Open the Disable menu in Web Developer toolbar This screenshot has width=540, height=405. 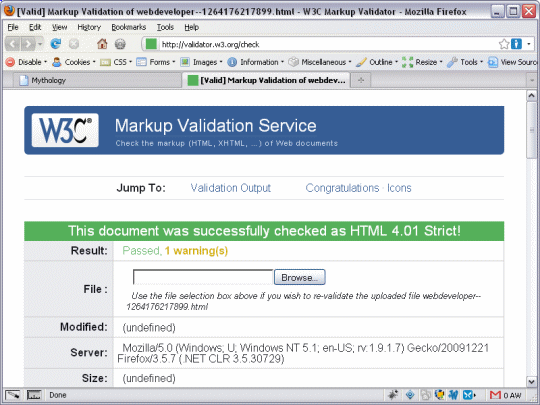point(27,62)
